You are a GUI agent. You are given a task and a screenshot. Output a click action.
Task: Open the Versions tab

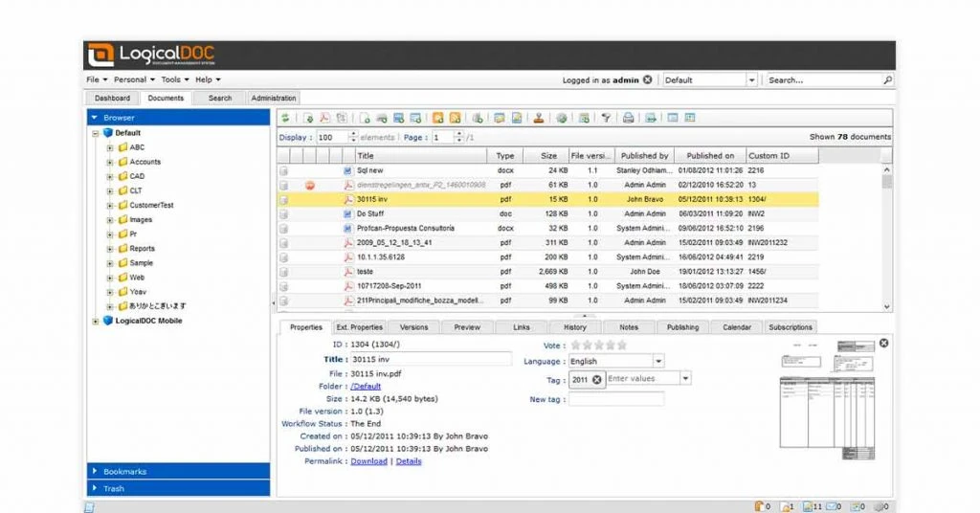[x=413, y=327]
